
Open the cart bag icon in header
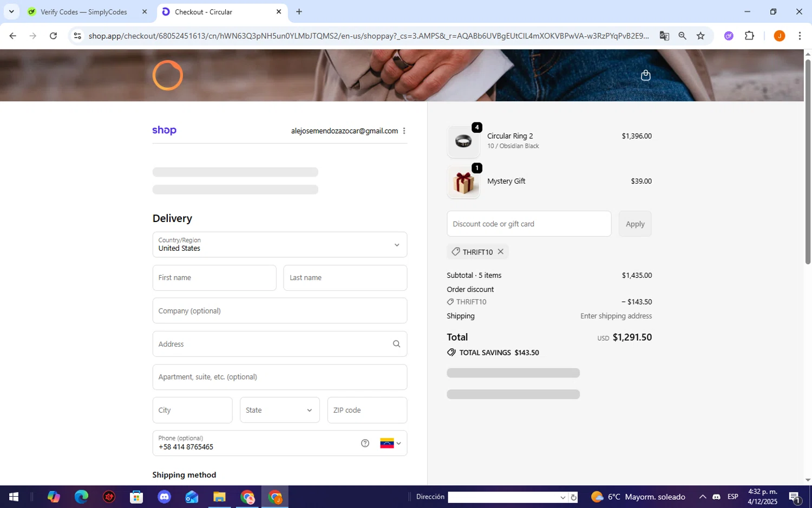pos(645,75)
